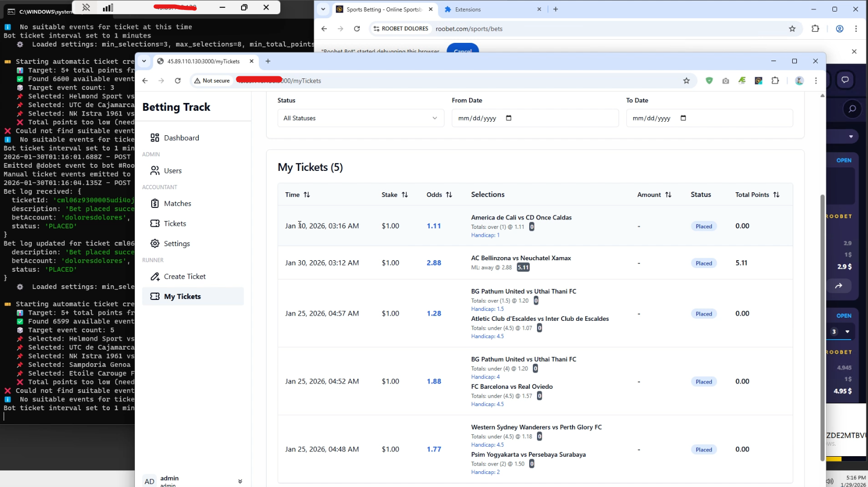Open Settings gear in sidebar
This screenshot has width=868, height=487.
coord(155,243)
